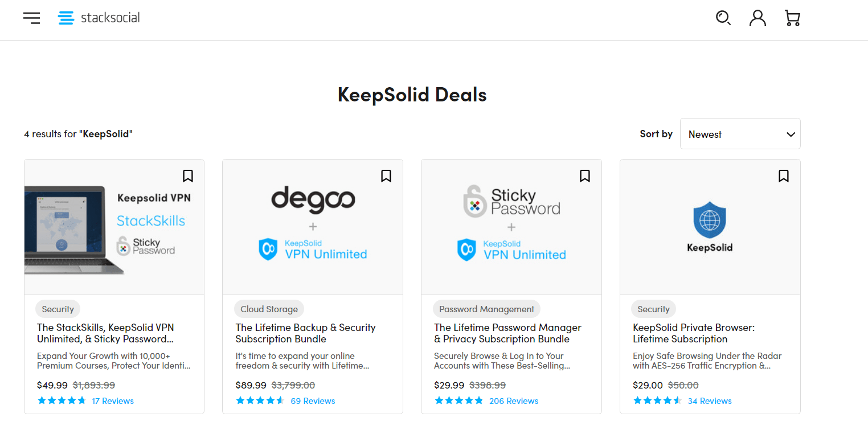Viewport: 868px width, 425px height.
Task: View the shopping cart
Action: pyautogui.click(x=792, y=18)
